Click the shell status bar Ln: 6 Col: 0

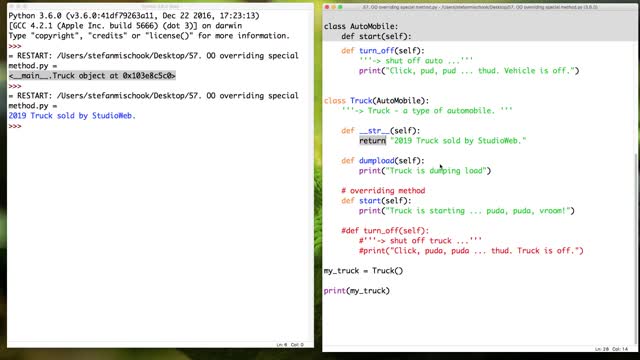[x=290, y=345]
